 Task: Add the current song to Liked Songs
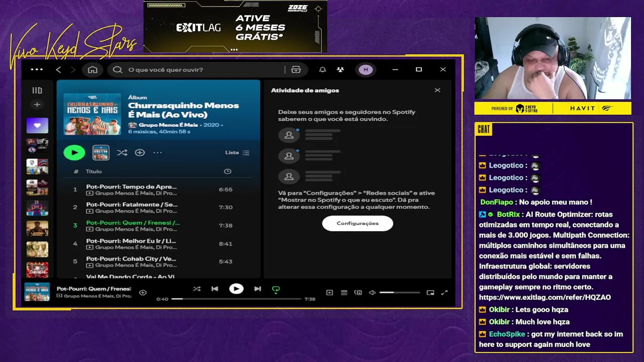[x=143, y=293]
